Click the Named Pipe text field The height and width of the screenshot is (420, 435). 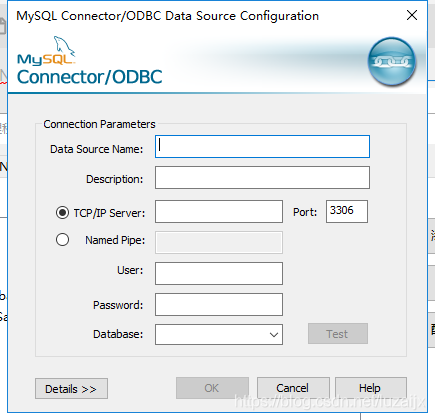coord(219,242)
